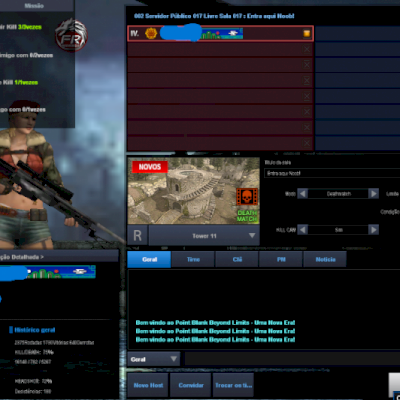Click the red NOVOS badge on map preview
This screenshot has height=400, width=400.
(150, 167)
